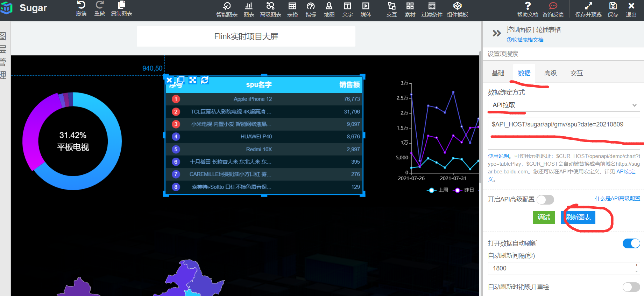644x296 pixels.
Task: Toggle 自动刷新时销毁并重绘 switch
Action: click(631, 287)
